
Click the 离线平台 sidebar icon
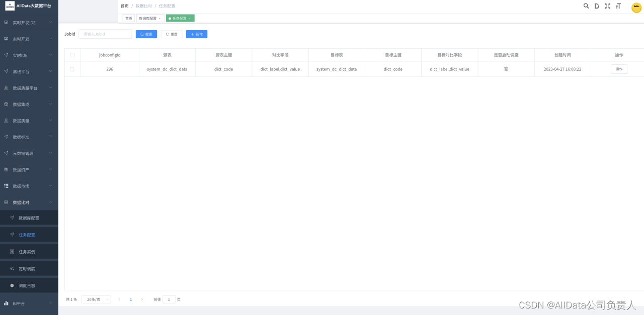6,71
